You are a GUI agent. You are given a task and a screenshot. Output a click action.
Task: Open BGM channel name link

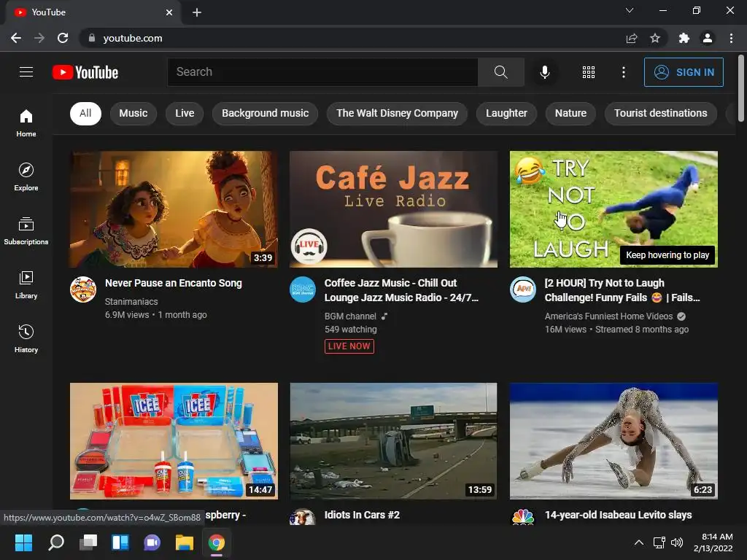tap(350, 316)
